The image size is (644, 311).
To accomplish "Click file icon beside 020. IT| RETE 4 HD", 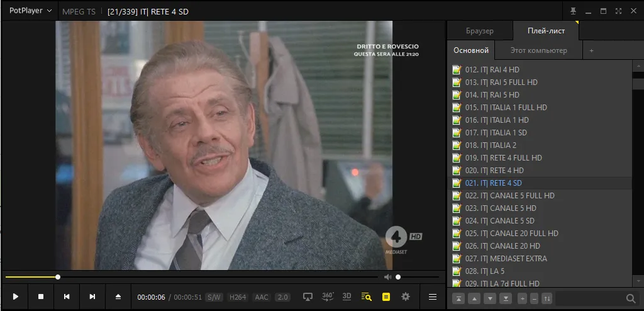I will point(457,171).
